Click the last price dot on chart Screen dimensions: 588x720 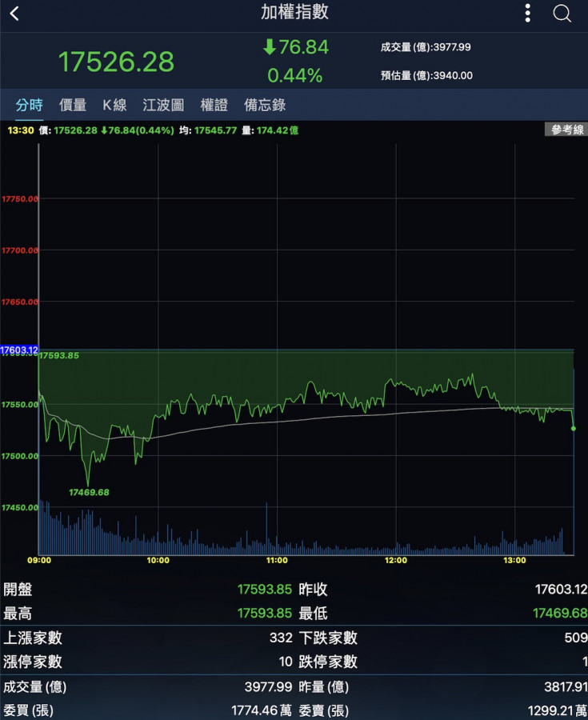574,429
